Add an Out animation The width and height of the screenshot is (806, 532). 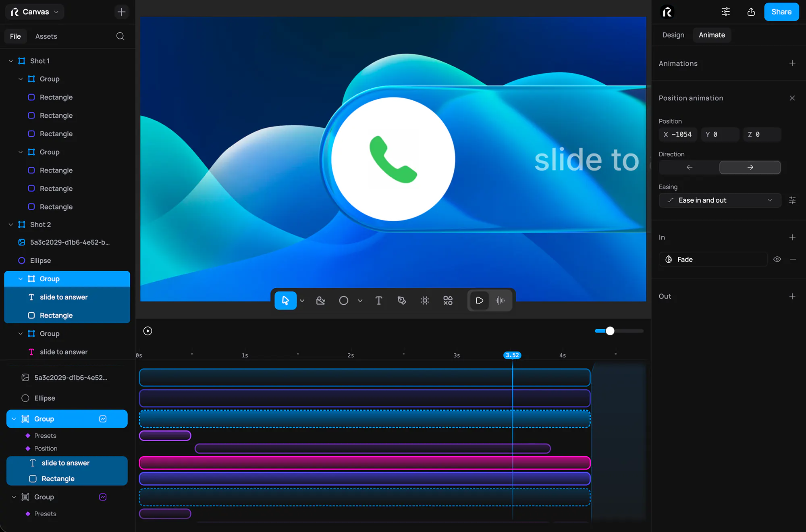coord(792,296)
